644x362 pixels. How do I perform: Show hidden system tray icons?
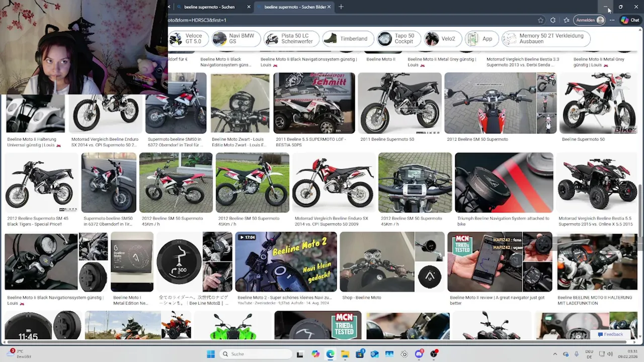pos(555,354)
